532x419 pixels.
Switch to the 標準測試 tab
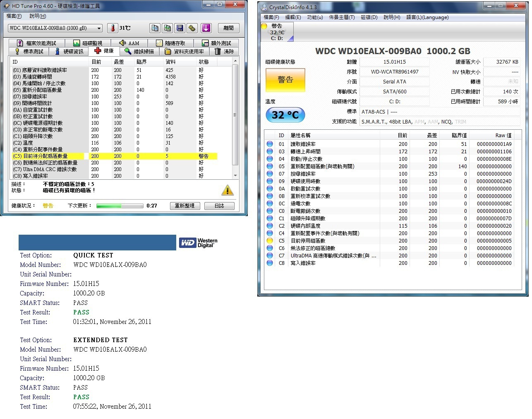29,51
